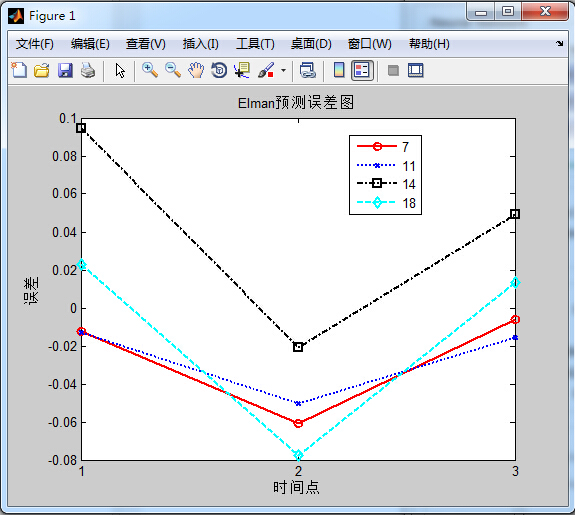Select the Zoom Out magnifier tool

[173, 70]
